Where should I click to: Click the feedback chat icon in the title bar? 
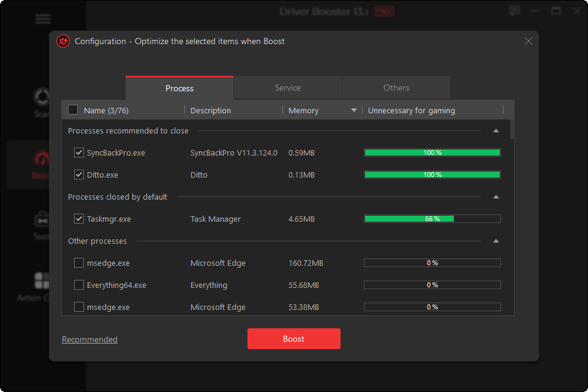pos(514,11)
